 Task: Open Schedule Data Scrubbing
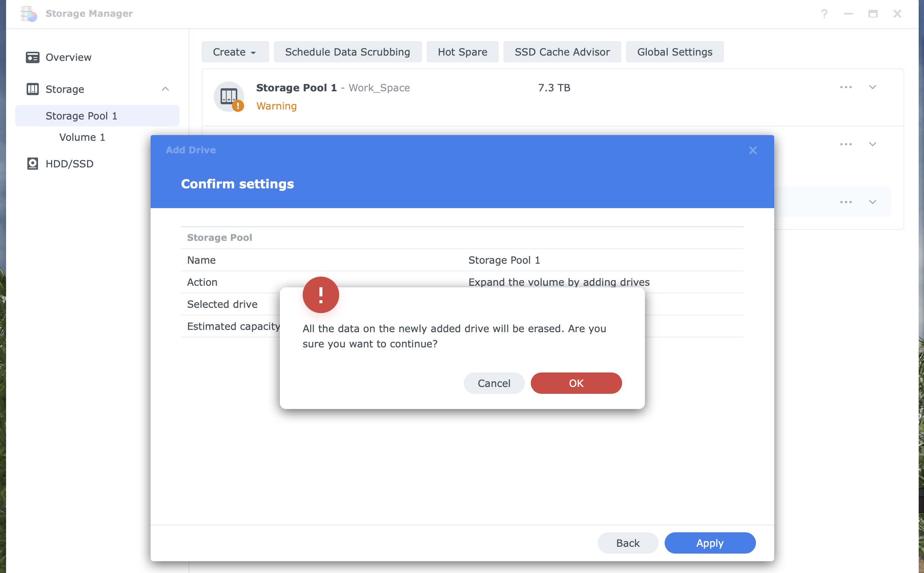point(347,52)
